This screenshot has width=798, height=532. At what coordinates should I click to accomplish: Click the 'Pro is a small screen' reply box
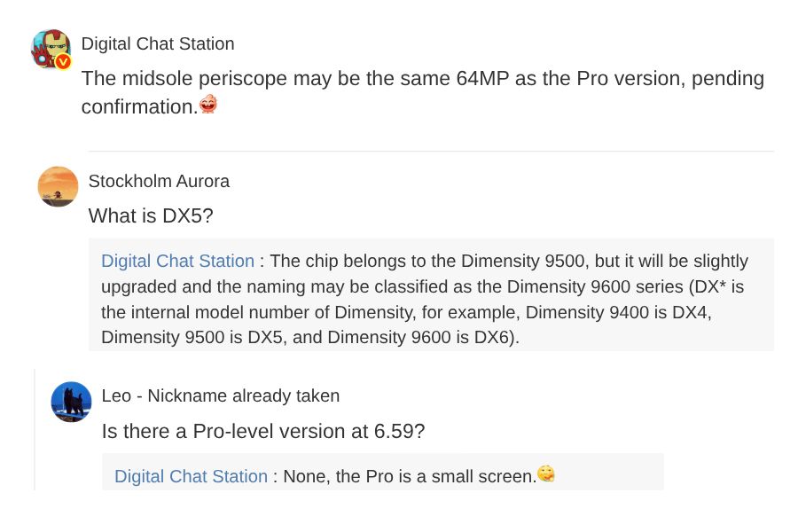click(383, 472)
